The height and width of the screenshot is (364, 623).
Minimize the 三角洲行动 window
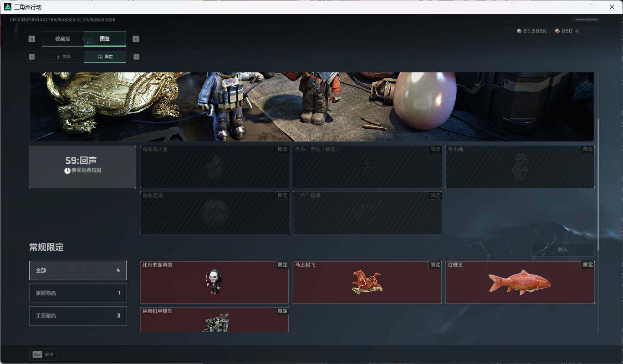[571, 7]
